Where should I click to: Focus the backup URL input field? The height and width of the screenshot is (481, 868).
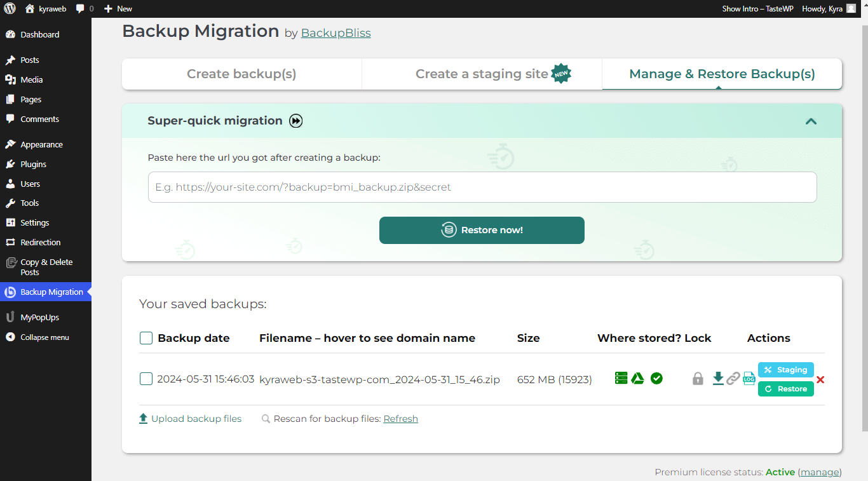(482, 187)
